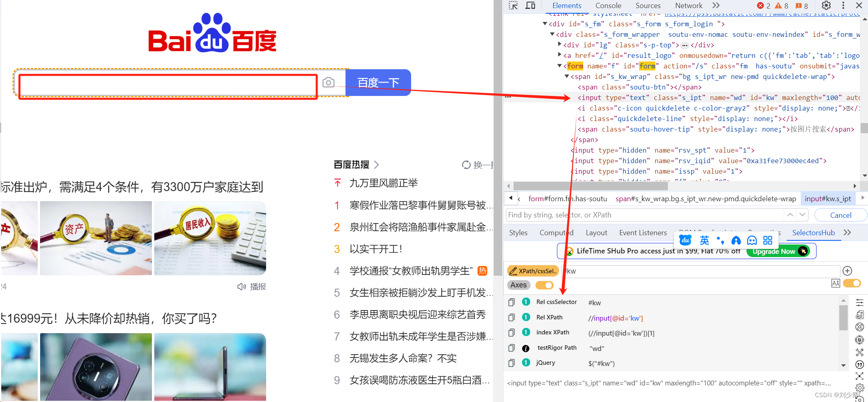Expand the a#result_logo node

pyautogui.click(x=560, y=55)
